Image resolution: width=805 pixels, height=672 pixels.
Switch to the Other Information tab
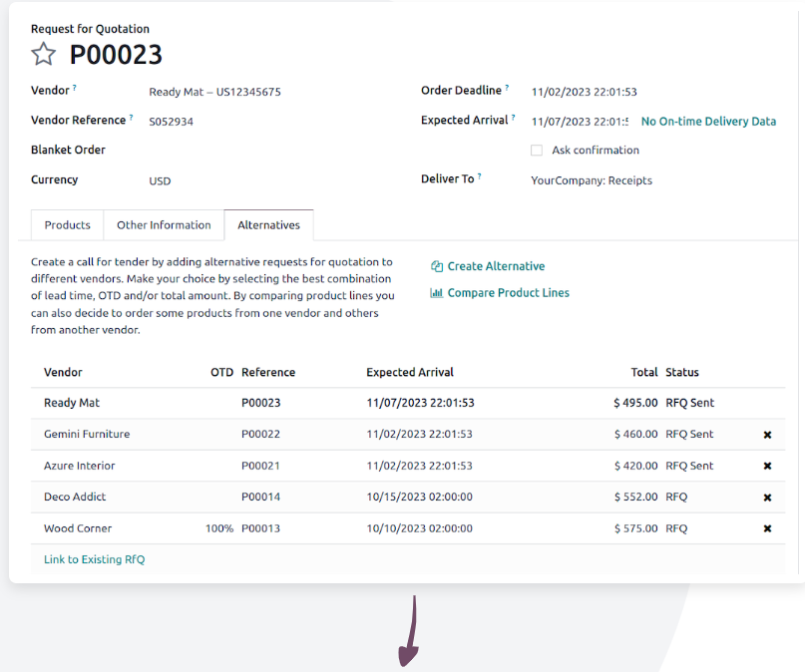click(x=164, y=225)
